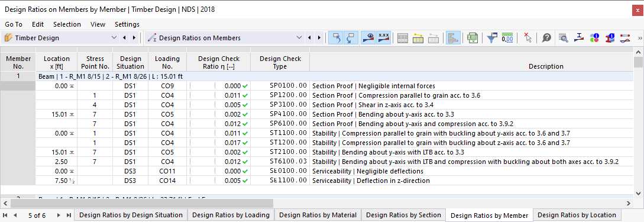Jump to last table page

[x=69, y=215]
